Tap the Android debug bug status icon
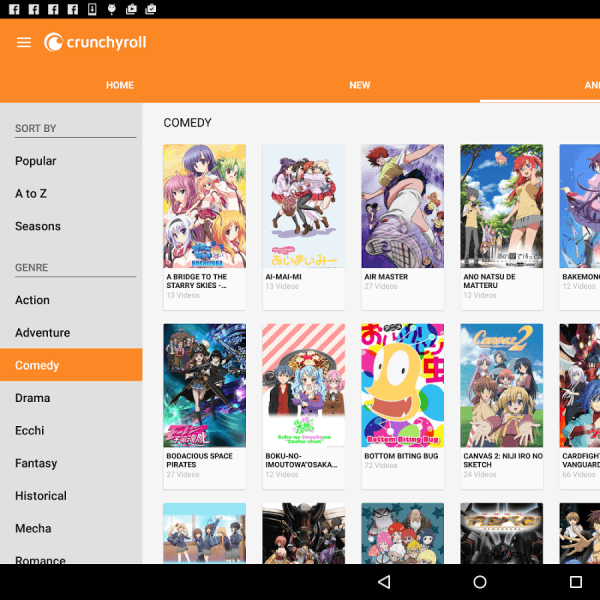This screenshot has height=600, width=600. [111, 9]
